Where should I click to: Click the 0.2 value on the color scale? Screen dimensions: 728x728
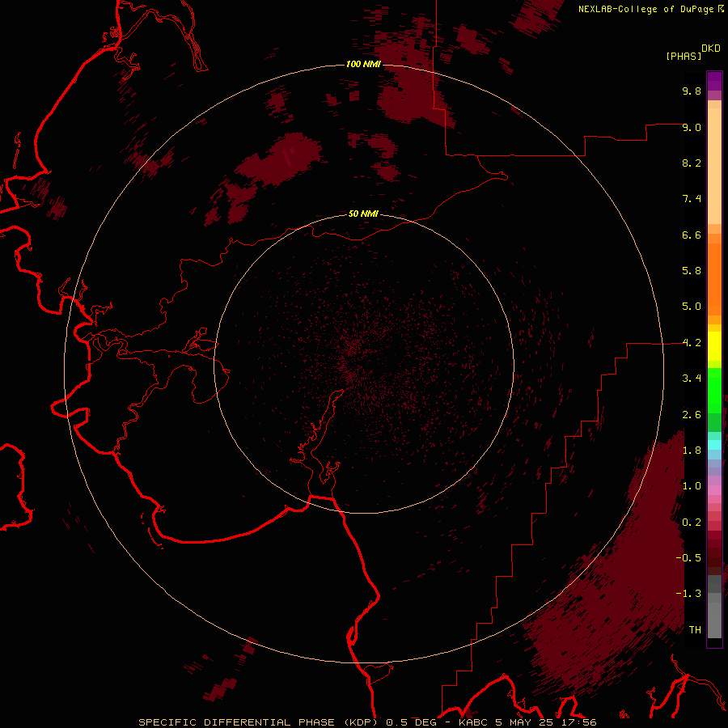692,522
